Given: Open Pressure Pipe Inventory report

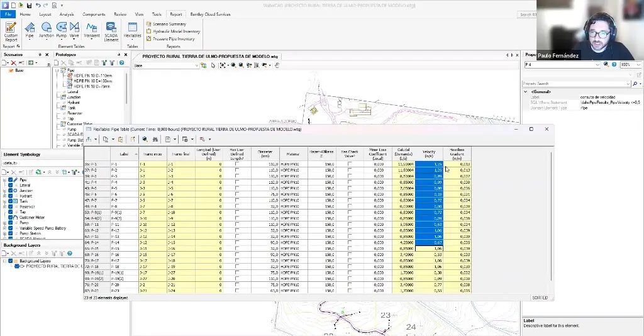Looking at the screenshot, I should click(170, 38).
